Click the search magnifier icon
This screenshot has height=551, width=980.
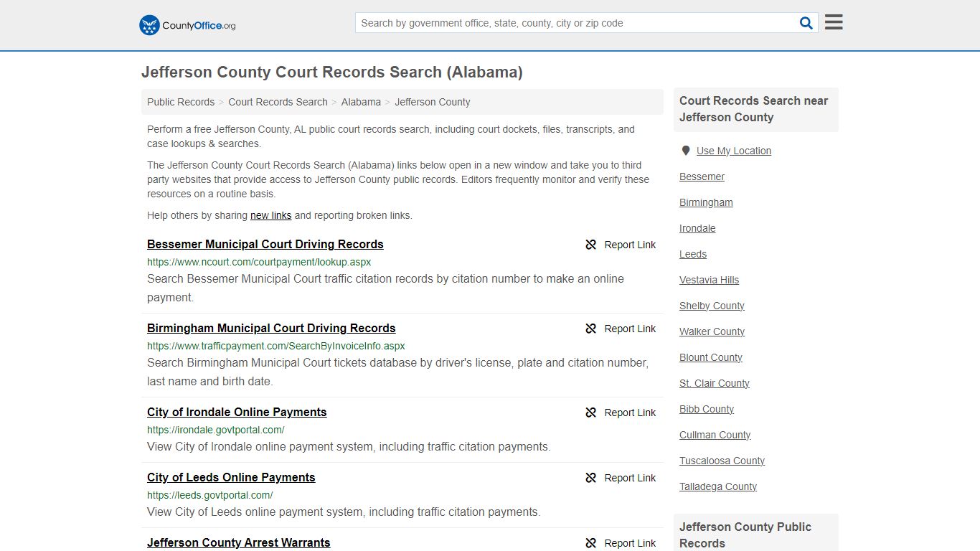point(806,23)
